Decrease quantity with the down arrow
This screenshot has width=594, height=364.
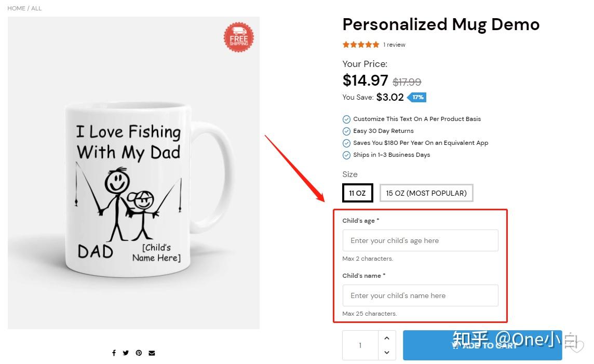(387, 352)
